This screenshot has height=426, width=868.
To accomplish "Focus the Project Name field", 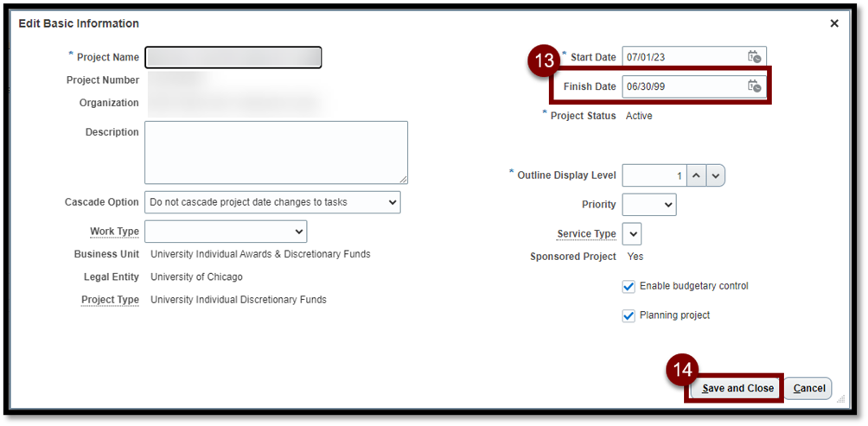I will 233,57.
